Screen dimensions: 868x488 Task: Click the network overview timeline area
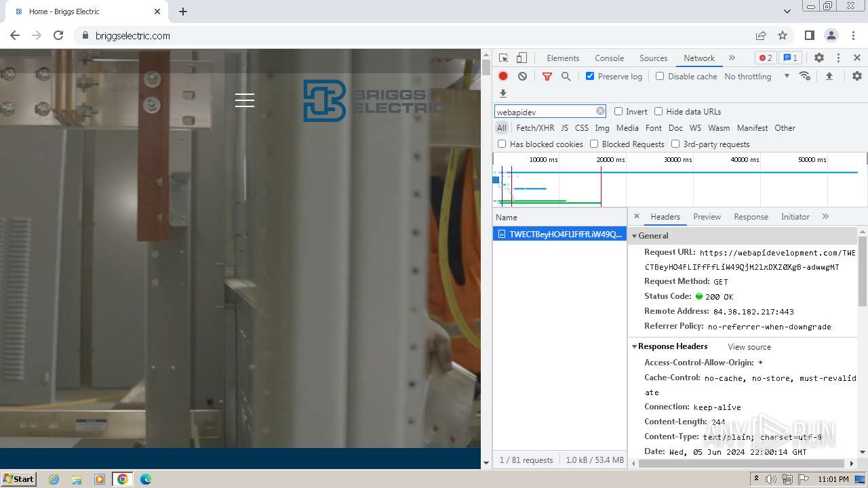click(x=679, y=180)
